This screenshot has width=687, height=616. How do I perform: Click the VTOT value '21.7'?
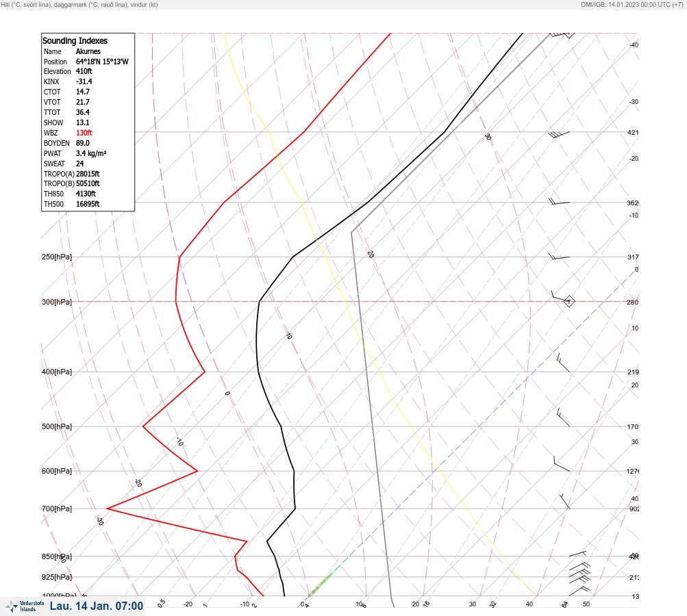[82, 102]
